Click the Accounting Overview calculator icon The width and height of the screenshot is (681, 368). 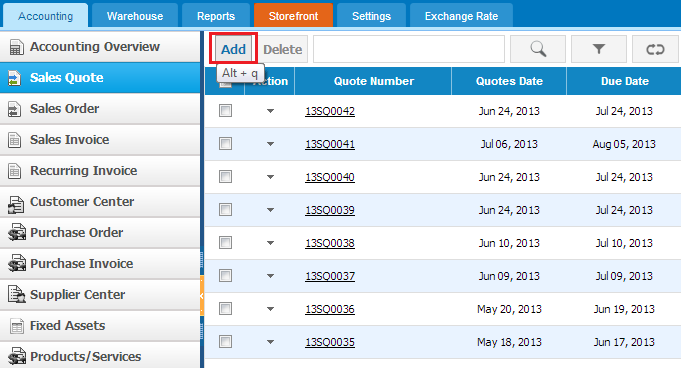click(16, 47)
